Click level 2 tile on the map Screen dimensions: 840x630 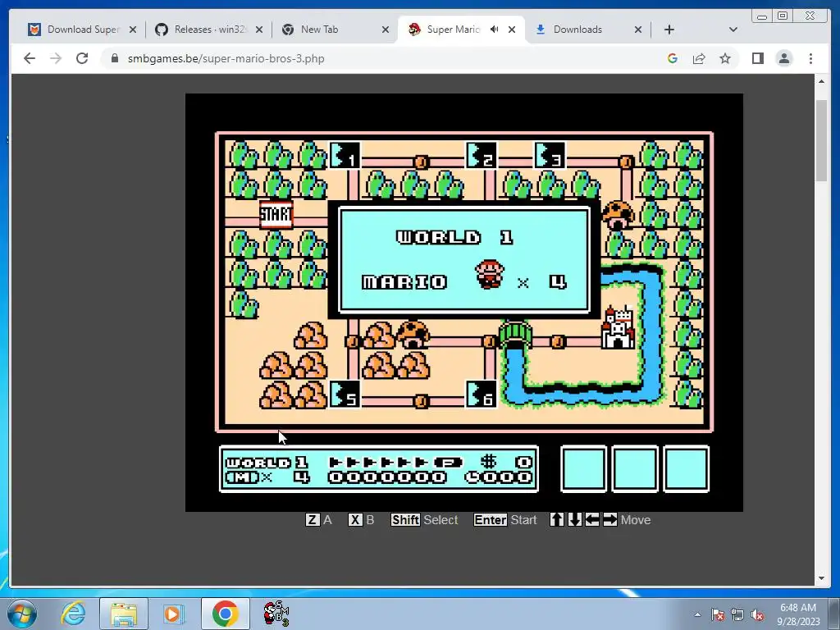tap(481, 155)
